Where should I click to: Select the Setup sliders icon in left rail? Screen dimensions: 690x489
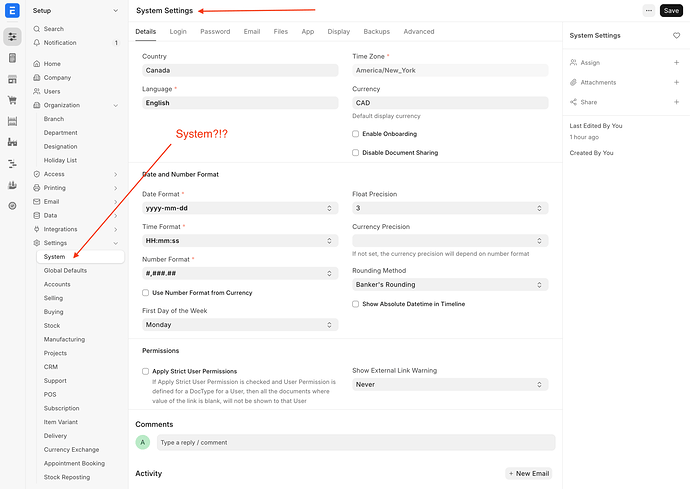(x=12, y=37)
